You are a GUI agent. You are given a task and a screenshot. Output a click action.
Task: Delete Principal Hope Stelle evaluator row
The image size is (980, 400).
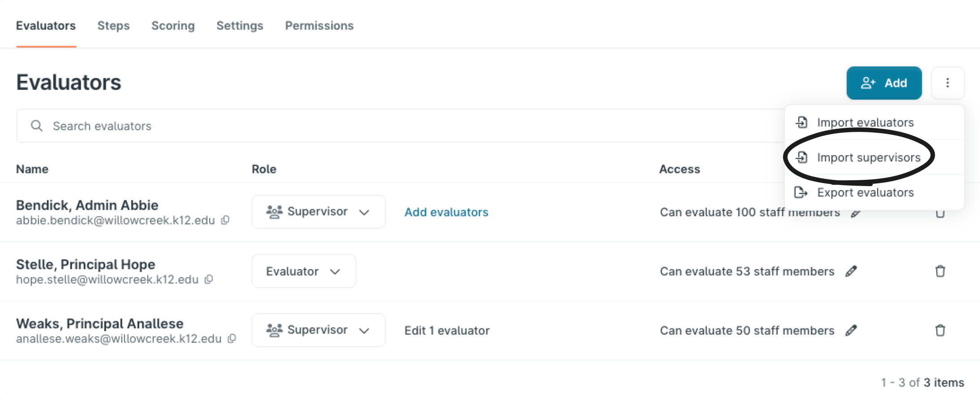pos(940,271)
